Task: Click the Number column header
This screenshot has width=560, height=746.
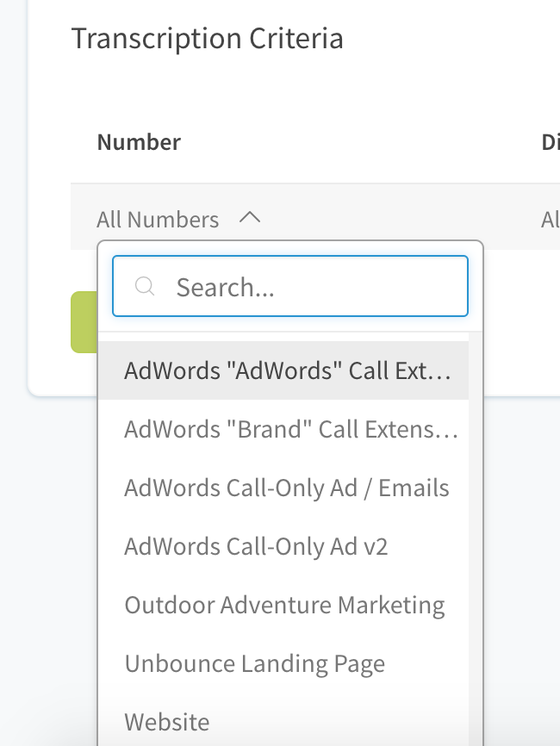Action: click(x=139, y=142)
